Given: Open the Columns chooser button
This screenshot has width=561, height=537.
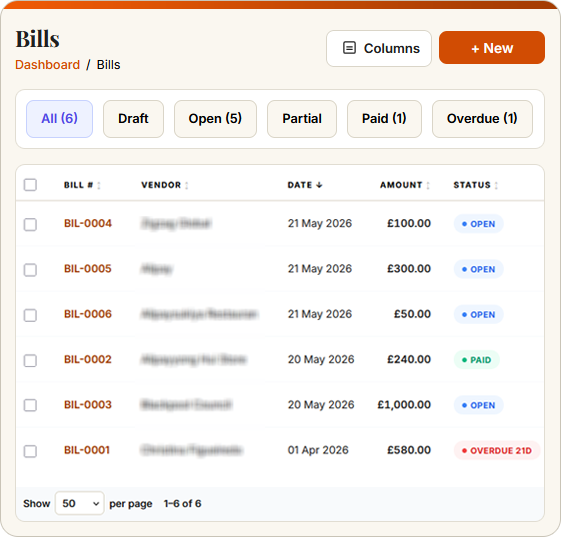Looking at the screenshot, I should coord(379,48).
